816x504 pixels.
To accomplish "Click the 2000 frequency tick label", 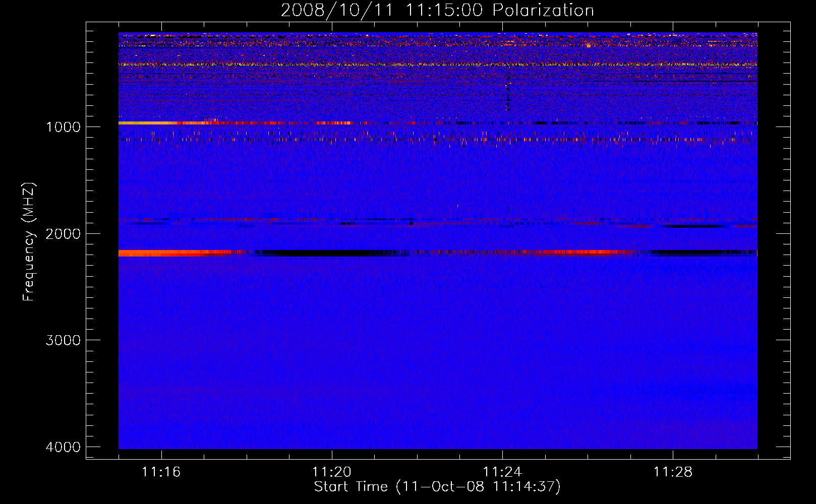I will (63, 234).
